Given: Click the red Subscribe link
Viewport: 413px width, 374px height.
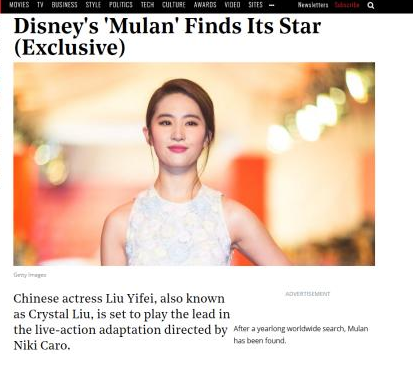Looking at the screenshot, I should pos(347,5).
